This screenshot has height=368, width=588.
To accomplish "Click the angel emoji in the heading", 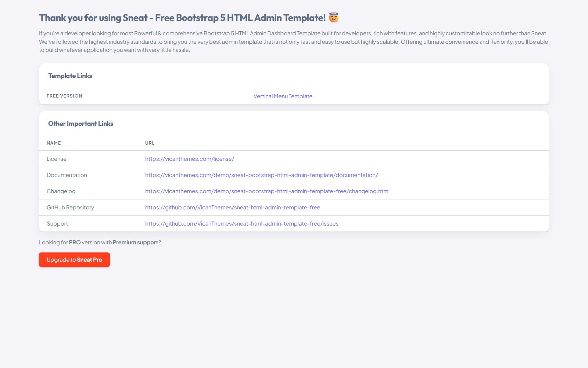I will 334,18.
